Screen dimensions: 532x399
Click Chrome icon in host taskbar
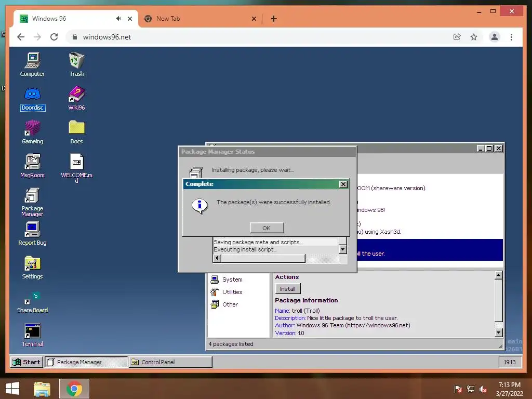click(x=74, y=389)
